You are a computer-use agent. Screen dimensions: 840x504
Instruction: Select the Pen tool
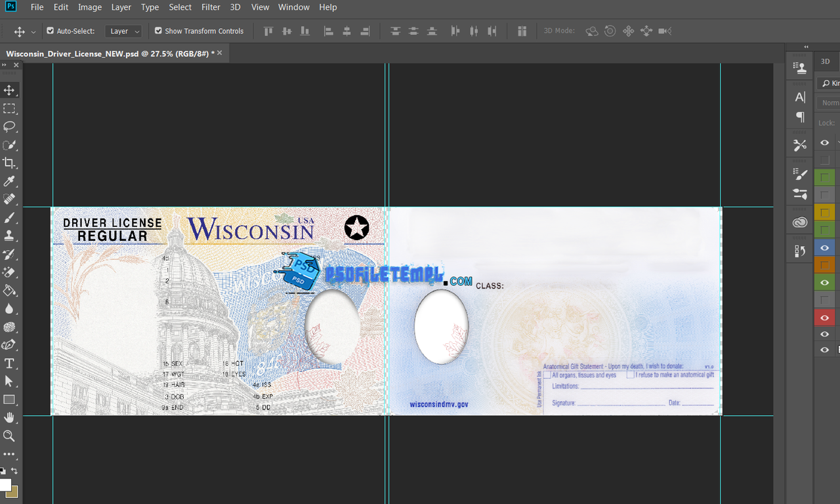[9, 345]
